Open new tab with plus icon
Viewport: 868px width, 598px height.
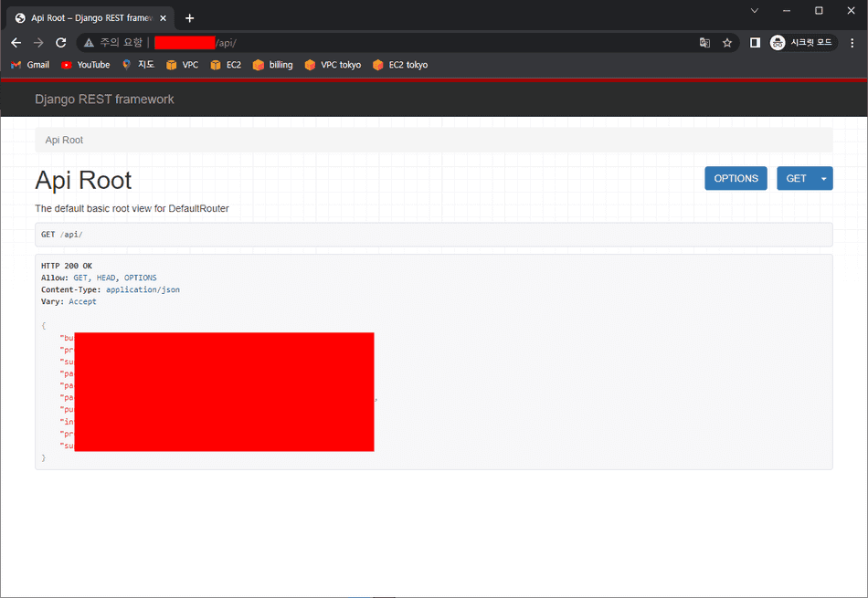point(190,18)
